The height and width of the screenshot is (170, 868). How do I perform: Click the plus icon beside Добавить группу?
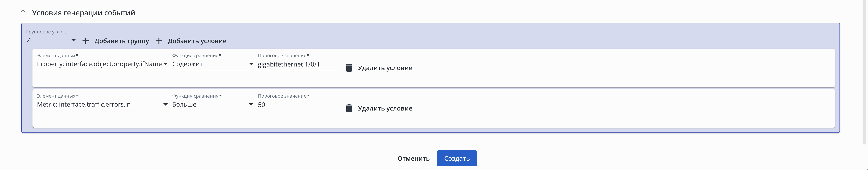(x=86, y=41)
